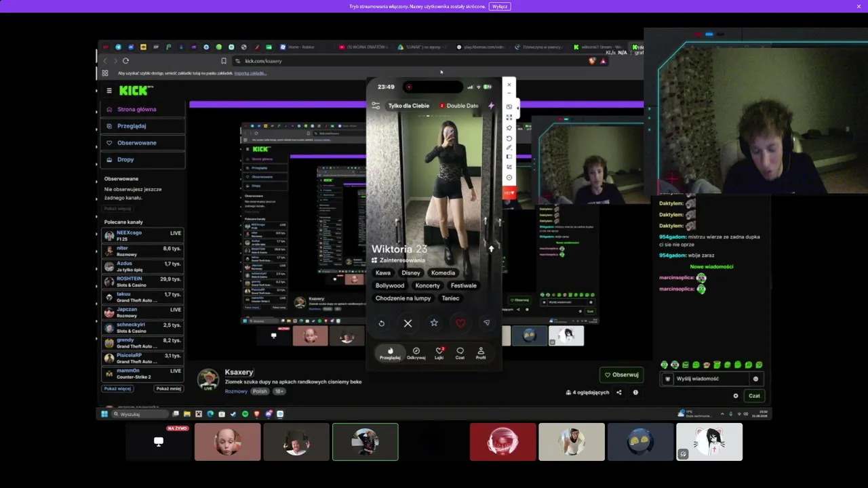Click the red HD button on mirror toolbar
868x488 pixels.
click(509, 193)
